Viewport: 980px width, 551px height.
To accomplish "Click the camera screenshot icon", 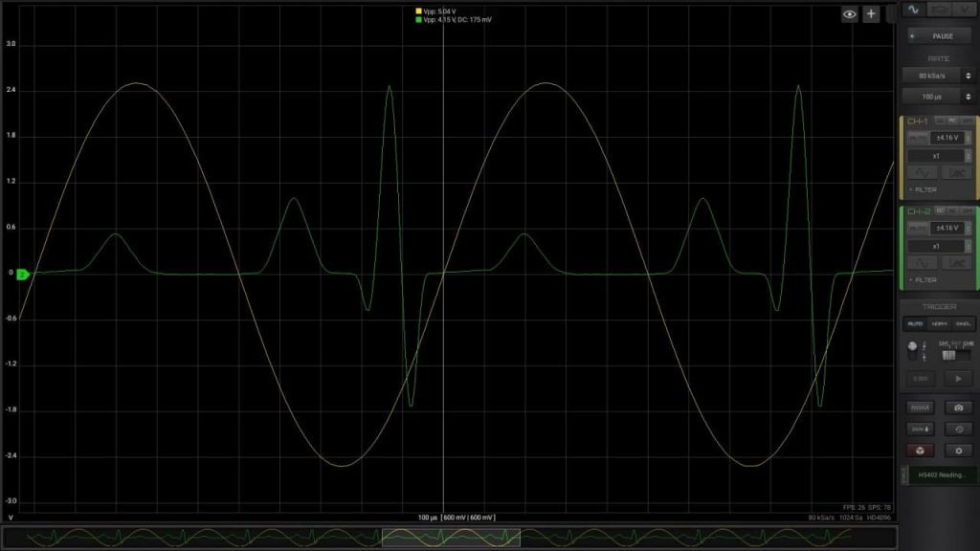I will point(958,407).
